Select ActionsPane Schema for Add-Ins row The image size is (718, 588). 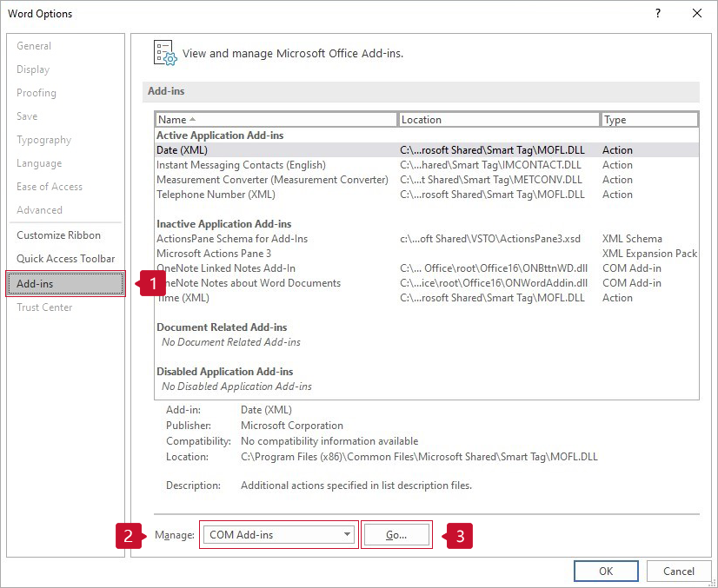[x=232, y=239]
